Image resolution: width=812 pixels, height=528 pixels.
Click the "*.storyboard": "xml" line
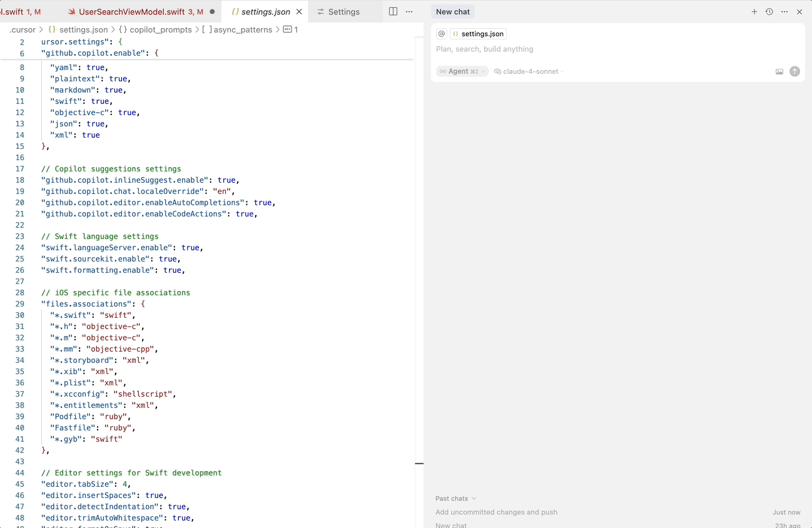pos(100,360)
